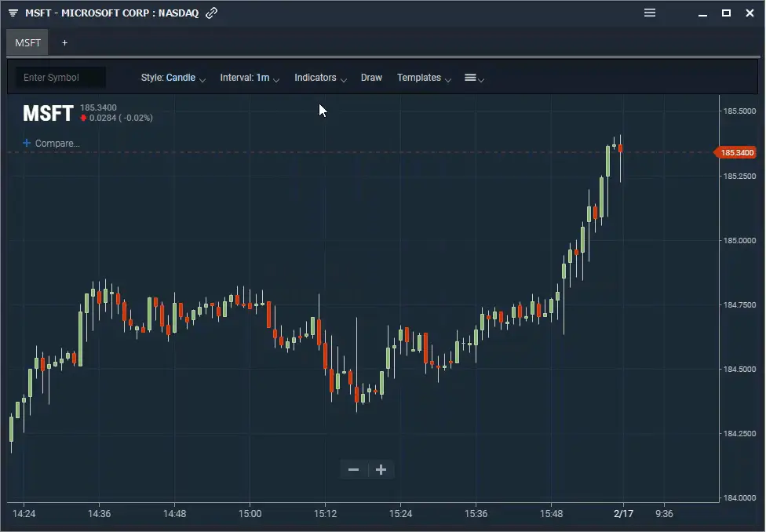Click the 185.3400 price beside the MSFT heading
Viewport: 766px width, 532px height.
[98, 107]
